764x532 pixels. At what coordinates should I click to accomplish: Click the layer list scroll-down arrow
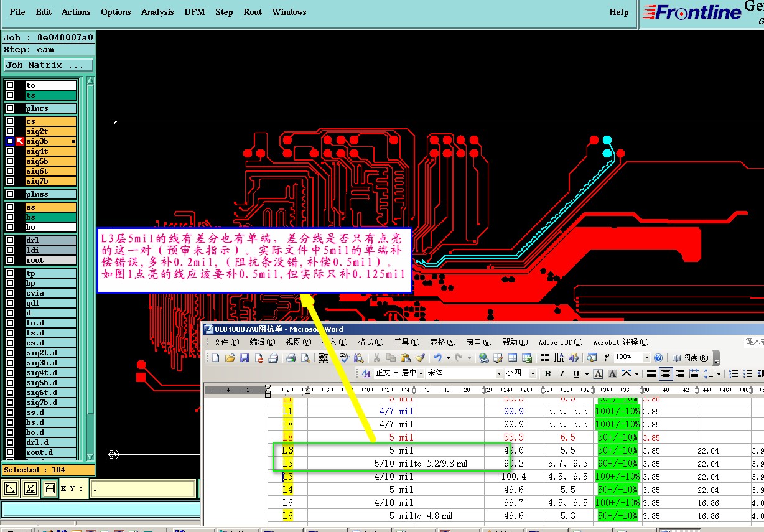click(91, 457)
